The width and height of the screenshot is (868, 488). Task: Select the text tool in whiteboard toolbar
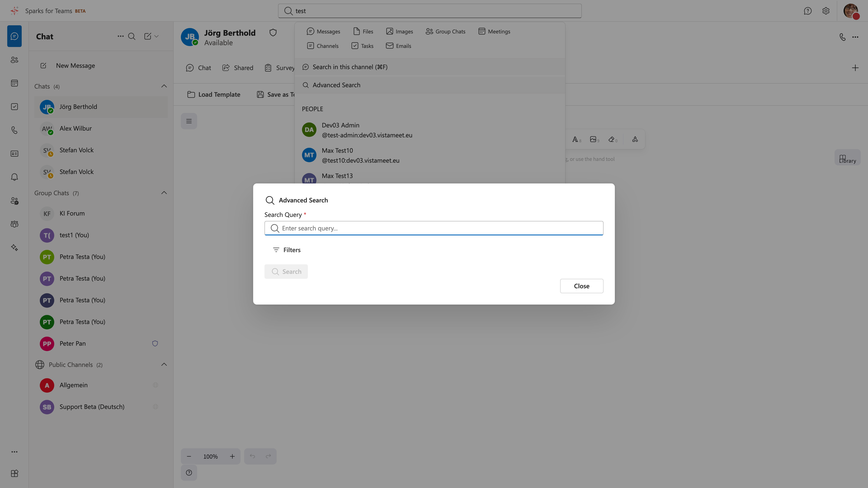[x=576, y=139]
